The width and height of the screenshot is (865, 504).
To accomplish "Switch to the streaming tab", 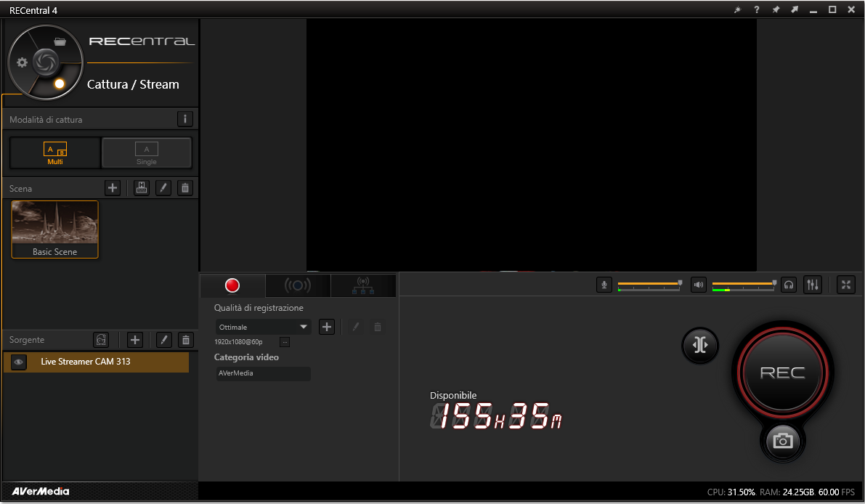I will click(298, 285).
